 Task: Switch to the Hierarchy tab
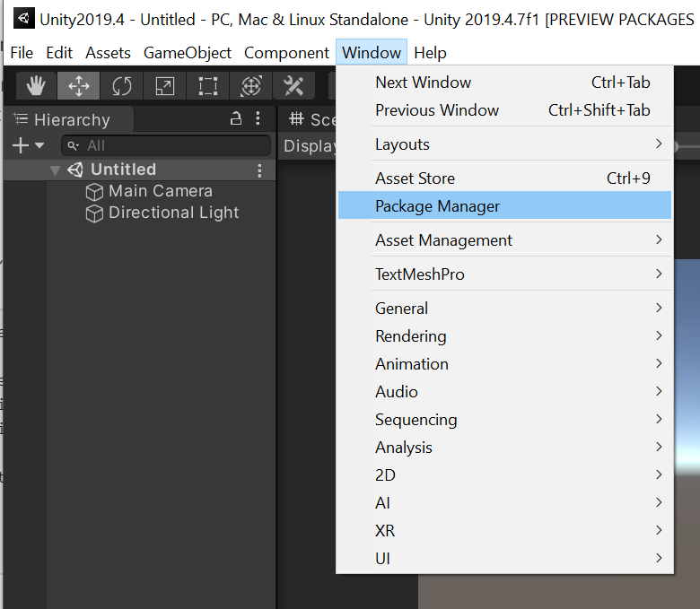tap(69, 119)
